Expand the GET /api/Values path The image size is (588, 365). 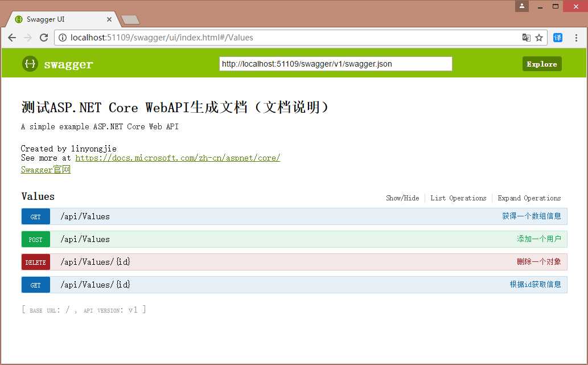[x=85, y=216]
